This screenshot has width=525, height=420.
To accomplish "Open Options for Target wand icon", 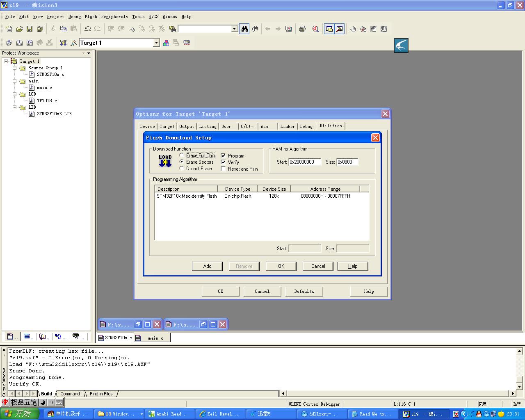I will 74,43.
